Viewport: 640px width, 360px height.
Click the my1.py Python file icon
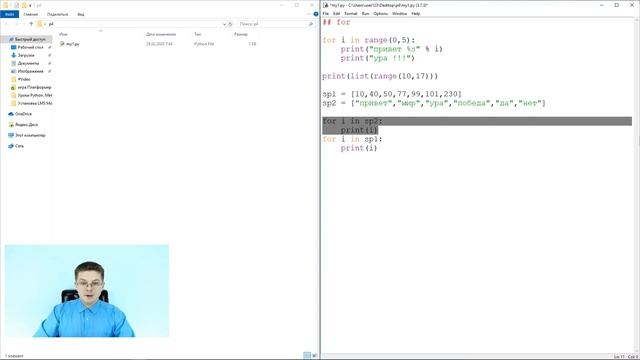[x=62, y=44]
